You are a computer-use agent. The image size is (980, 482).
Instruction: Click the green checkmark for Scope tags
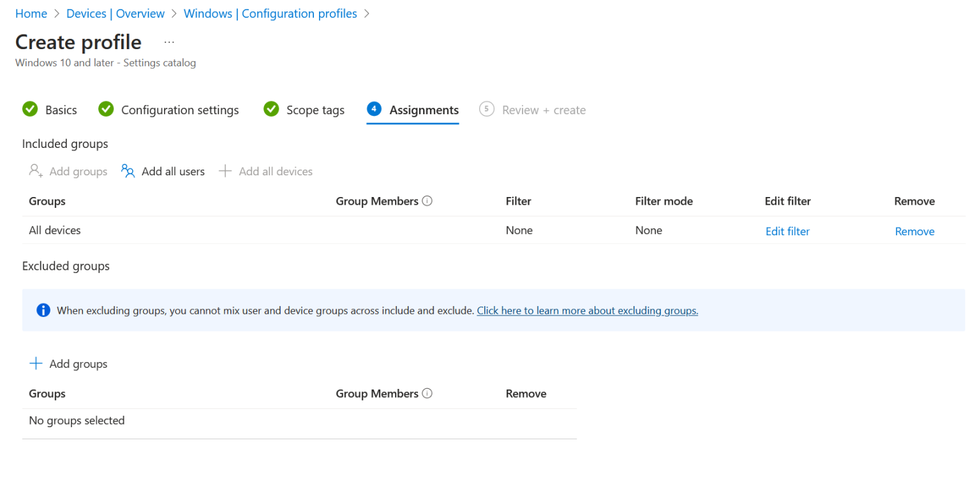tap(271, 110)
